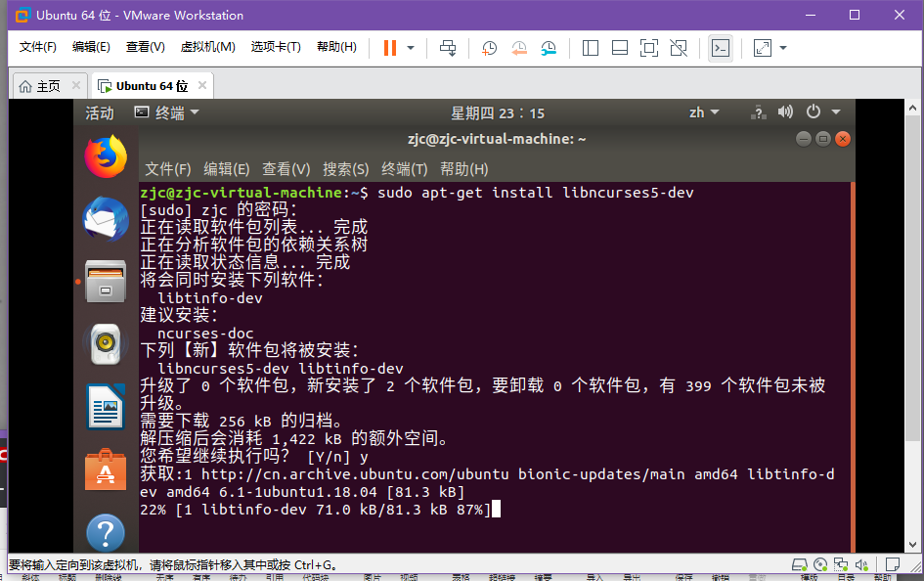Open terminal 文件(F) menu
This screenshot has width=924, height=581.
coord(168,170)
